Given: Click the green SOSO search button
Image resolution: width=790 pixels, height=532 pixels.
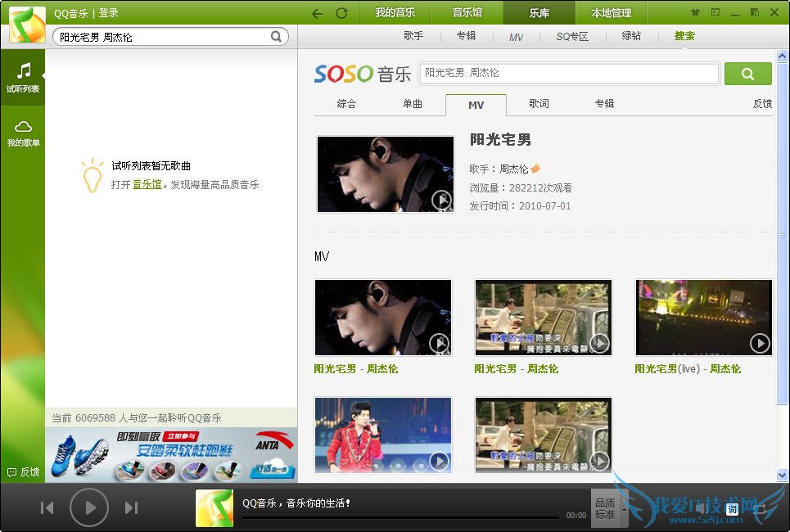Looking at the screenshot, I should [747, 74].
